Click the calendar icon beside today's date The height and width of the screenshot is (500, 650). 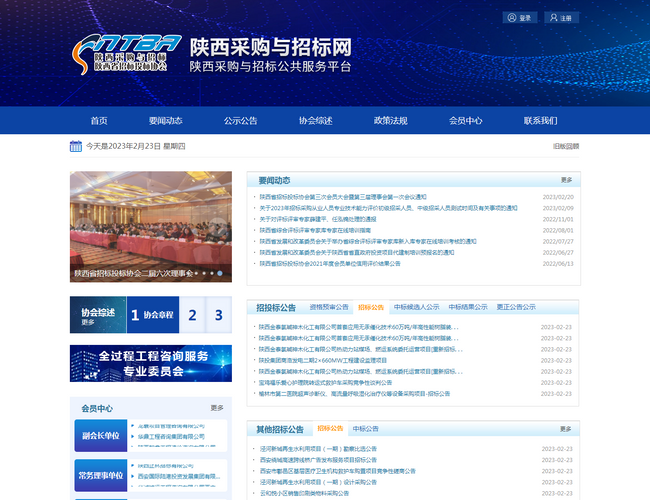[76, 146]
